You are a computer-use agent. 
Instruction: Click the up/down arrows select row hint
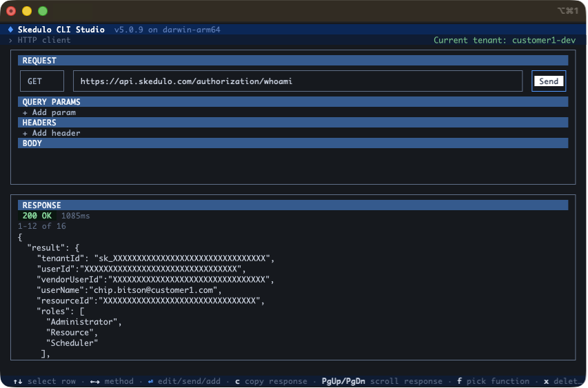tap(45, 381)
